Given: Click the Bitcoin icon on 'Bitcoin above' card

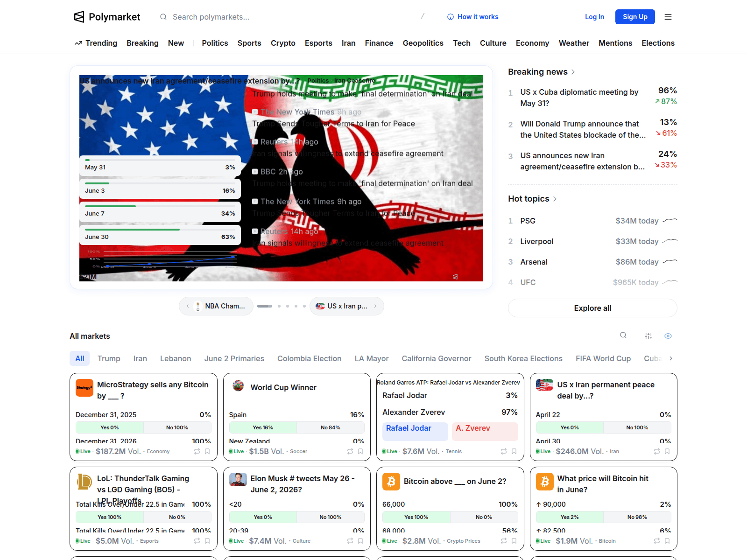Looking at the screenshot, I should point(391,482).
